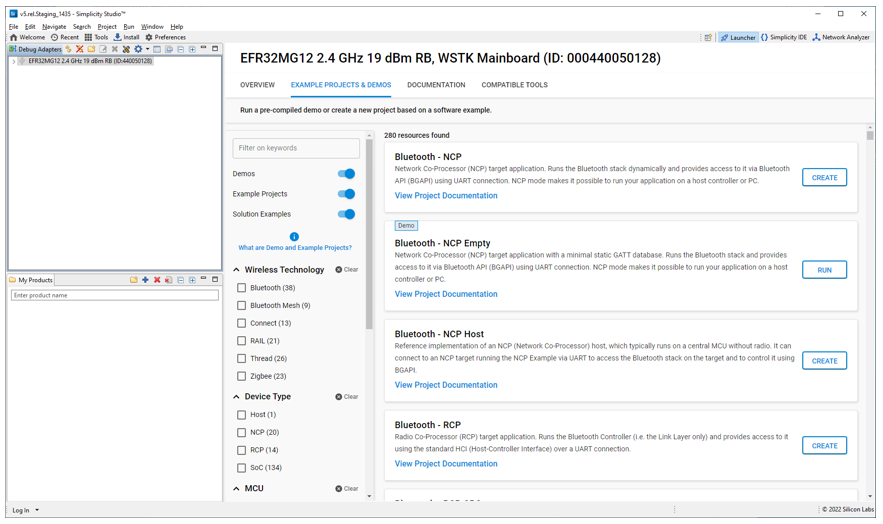Minimize the Debug Adapters view
The width and height of the screenshot is (883, 524).
203,47
